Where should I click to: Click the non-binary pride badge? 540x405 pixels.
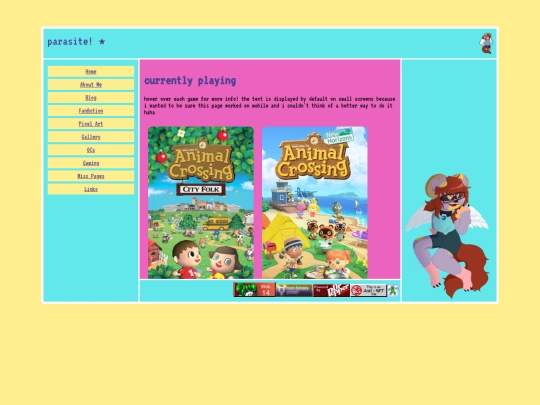coord(294,290)
